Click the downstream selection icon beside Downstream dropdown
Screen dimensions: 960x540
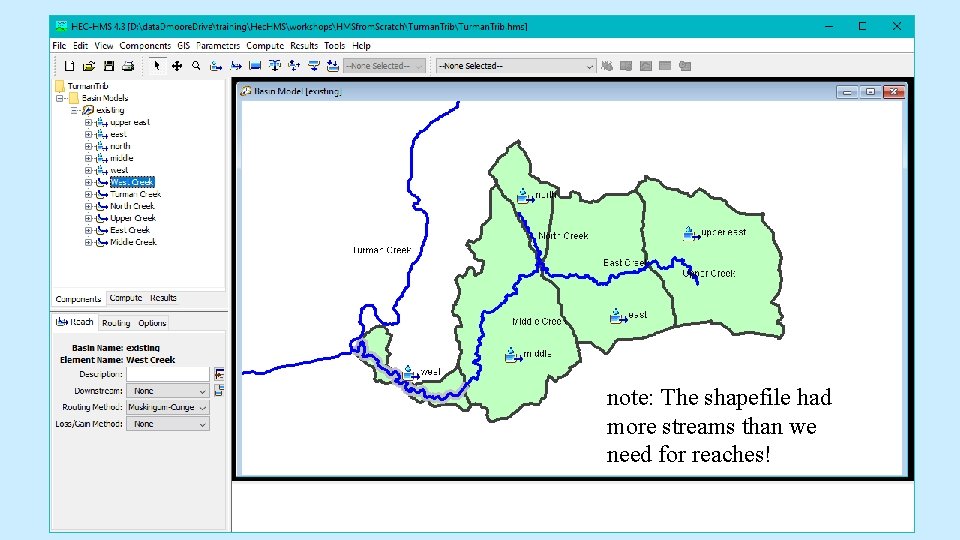pyautogui.click(x=219, y=390)
